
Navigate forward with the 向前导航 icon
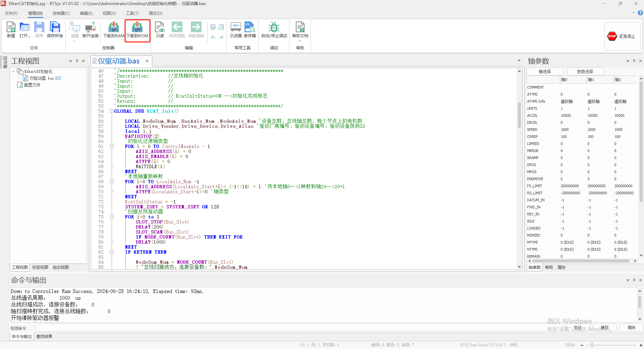coord(196,30)
